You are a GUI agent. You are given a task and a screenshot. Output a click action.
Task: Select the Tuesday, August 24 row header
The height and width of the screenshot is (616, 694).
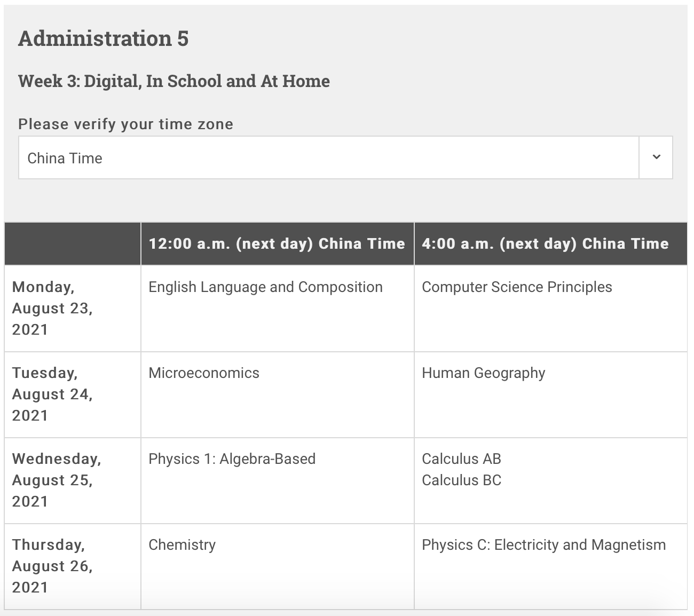coord(52,394)
